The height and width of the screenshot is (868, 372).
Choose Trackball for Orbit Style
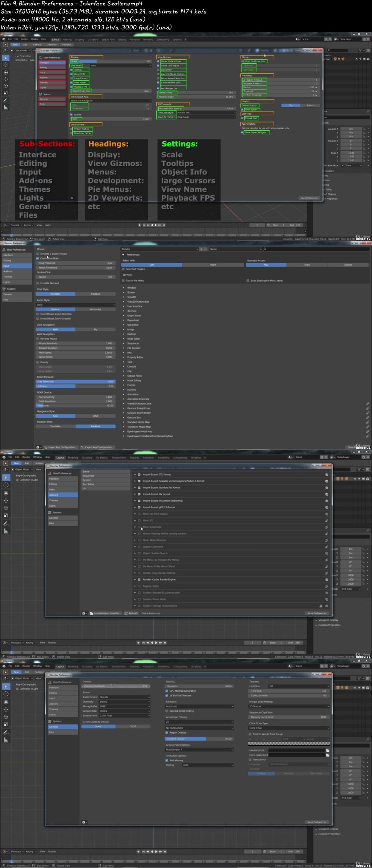click(x=96, y=294)
